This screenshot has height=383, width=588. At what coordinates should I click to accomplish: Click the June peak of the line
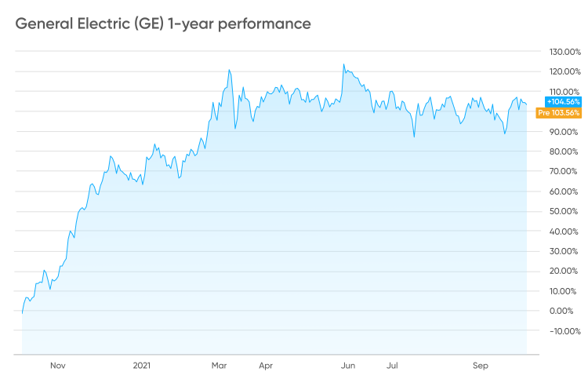point(343,64)
